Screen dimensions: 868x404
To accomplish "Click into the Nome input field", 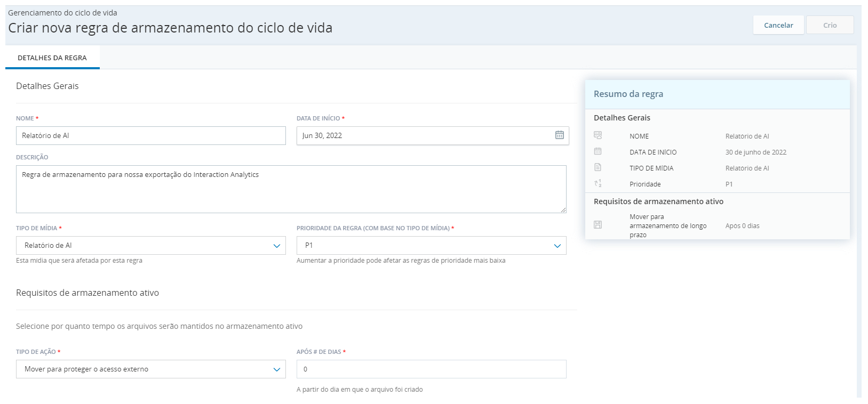I will pyautogui.click(x=151, y=135).
